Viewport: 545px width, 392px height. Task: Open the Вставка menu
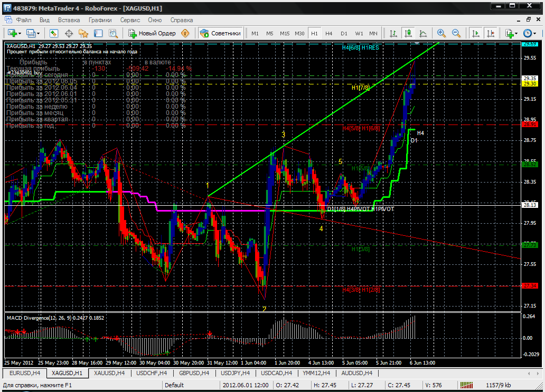(x=69, y=20)
